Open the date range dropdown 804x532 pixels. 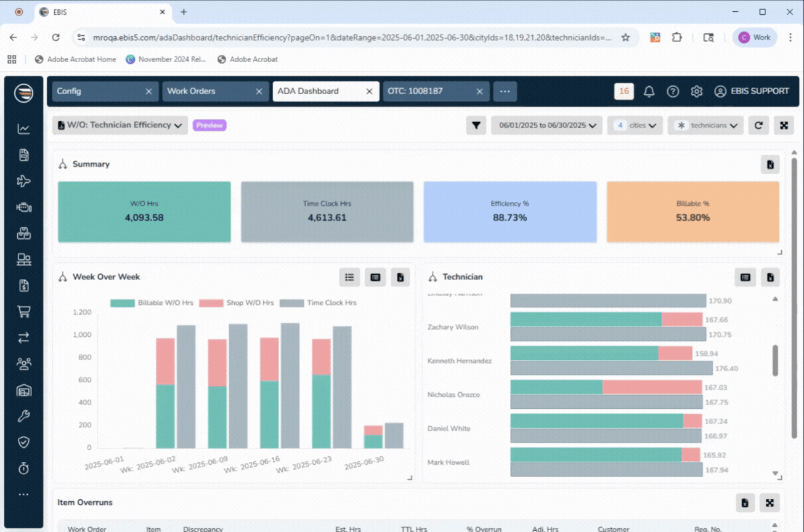546,125
